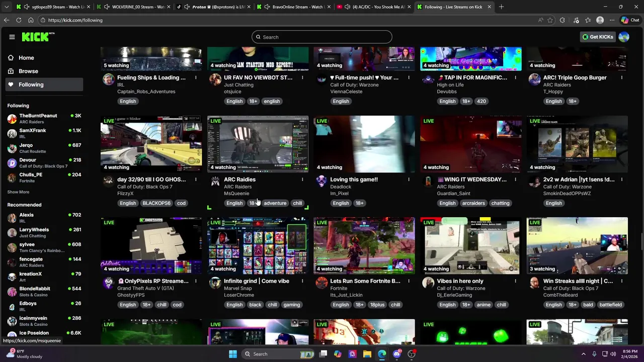Add page to browser favorites
This screenshot has height=362, width=644.
[x=550, y=20]
